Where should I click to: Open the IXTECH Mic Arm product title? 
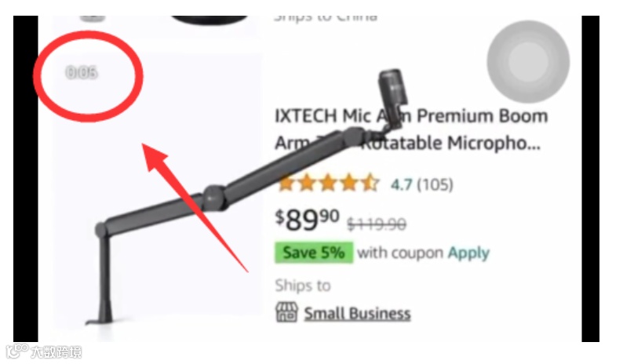click(411, 129)
